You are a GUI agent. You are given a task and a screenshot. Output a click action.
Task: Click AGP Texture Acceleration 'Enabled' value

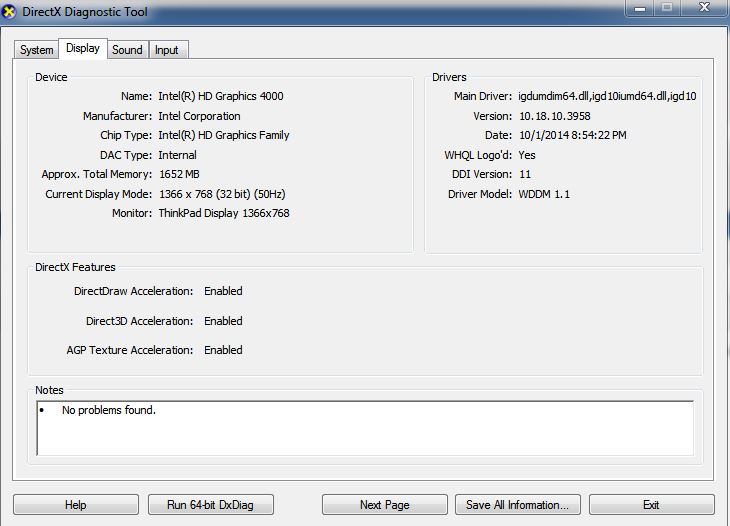tap(223, 350)
